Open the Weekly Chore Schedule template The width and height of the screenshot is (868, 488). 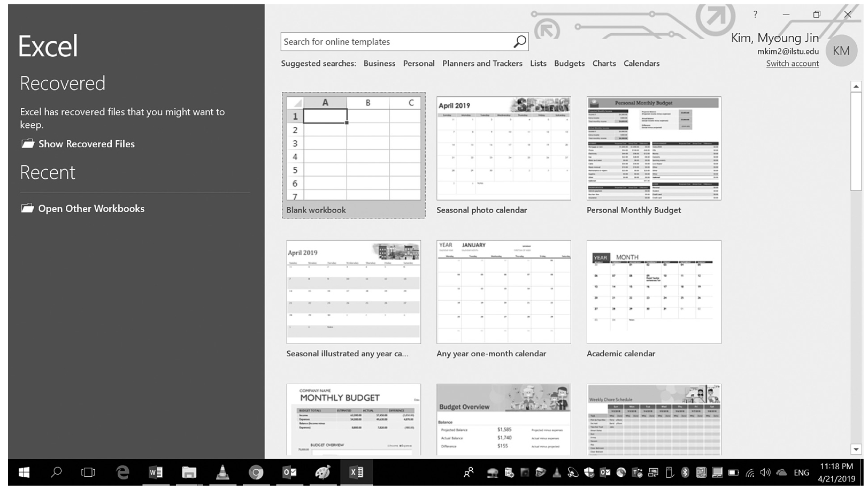click(654, 420)
